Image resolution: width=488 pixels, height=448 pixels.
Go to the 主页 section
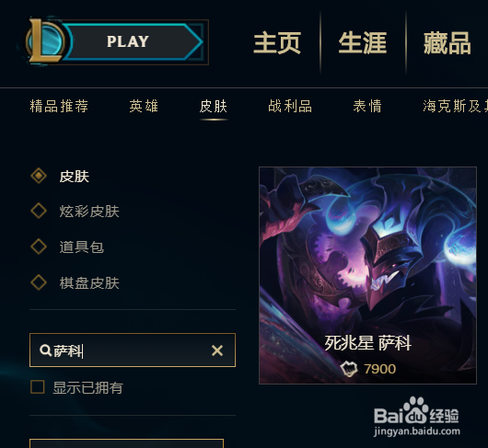point(277,42)
